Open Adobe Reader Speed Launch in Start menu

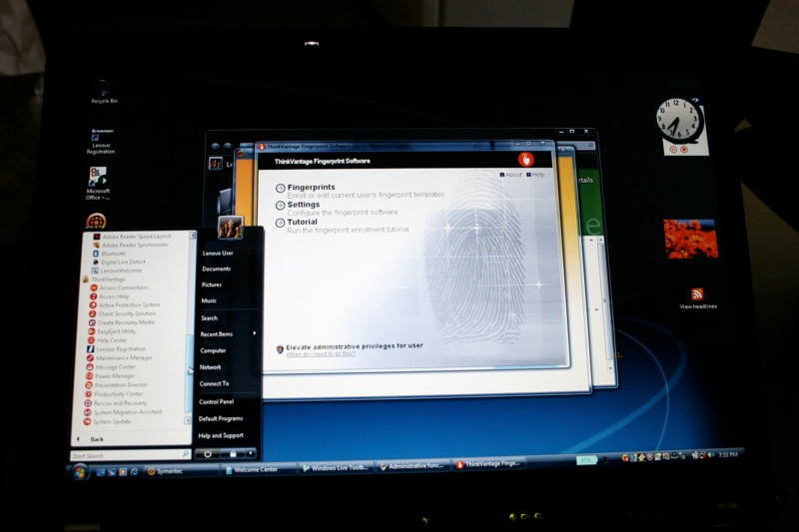pyautogui.click(x=133, y=237)
